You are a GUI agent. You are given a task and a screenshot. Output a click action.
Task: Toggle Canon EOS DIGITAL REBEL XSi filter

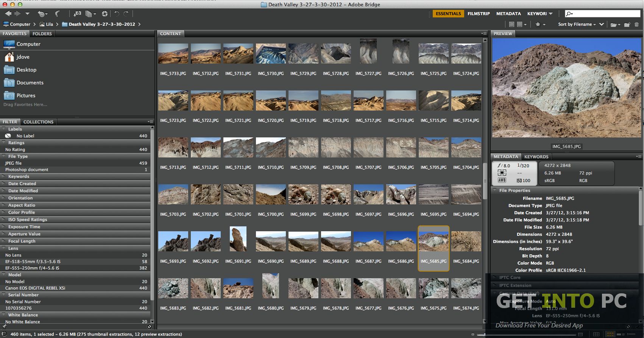click(x=76, y=288)
